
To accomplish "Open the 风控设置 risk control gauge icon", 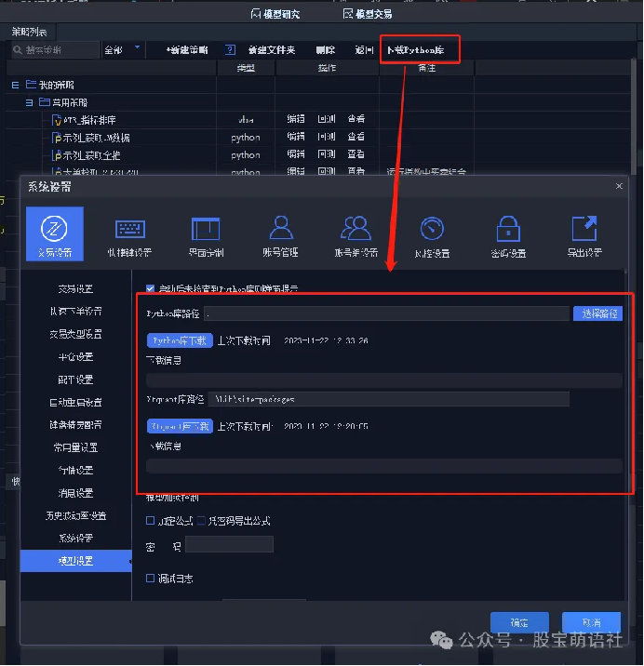I will pos(432,233).
